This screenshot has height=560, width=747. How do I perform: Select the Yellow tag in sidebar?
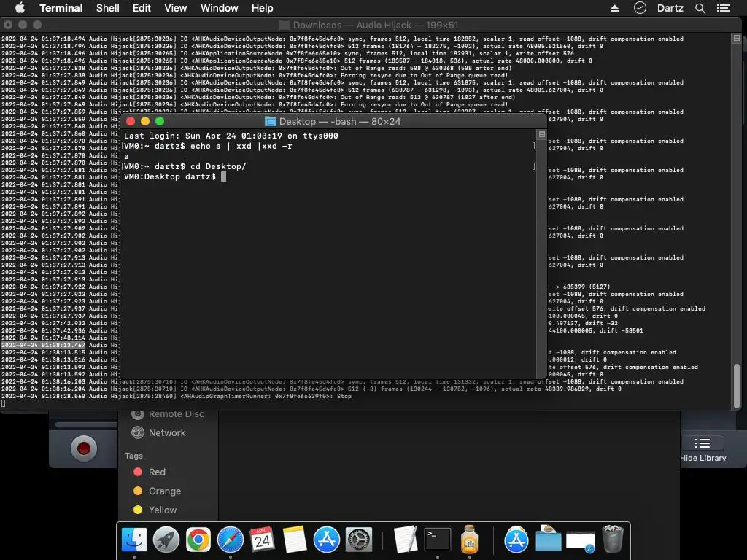click(x=155, y=510)
